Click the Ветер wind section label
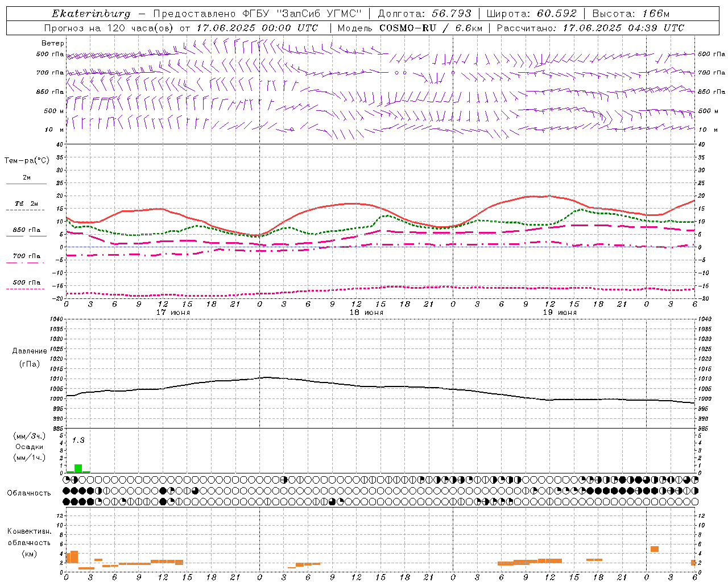The width and height of the screenshot is (728, 582). pyautogui.click(x=53, y=43)
